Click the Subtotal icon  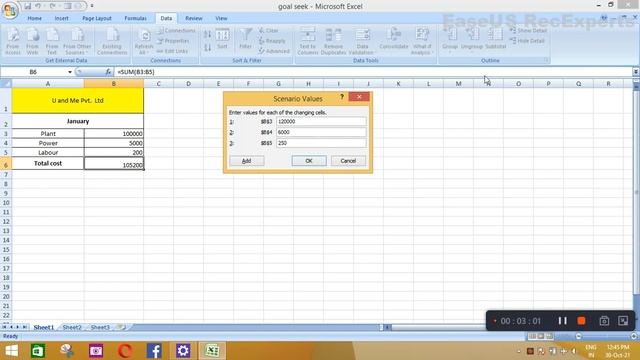[496, 39]
